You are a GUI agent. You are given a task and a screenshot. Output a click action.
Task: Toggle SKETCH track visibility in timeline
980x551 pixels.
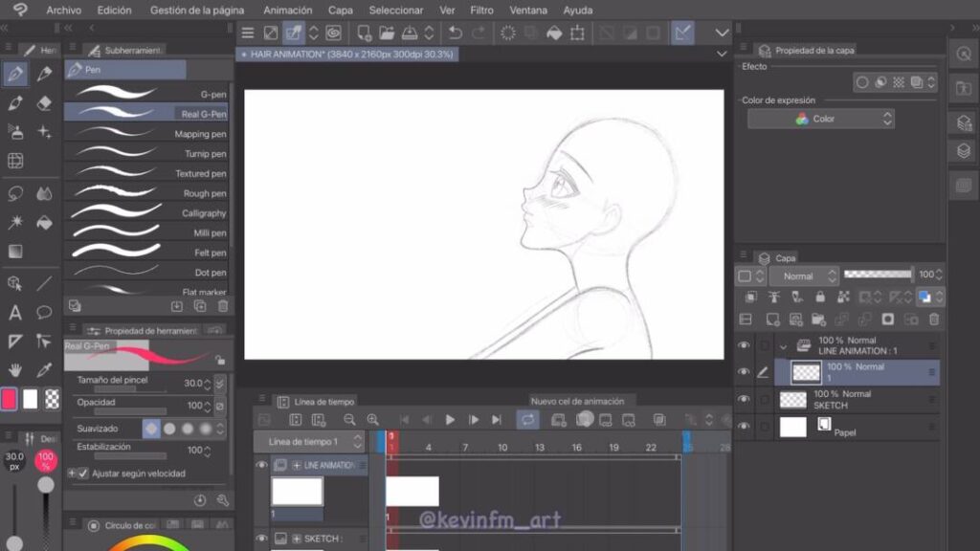[x=262, y=538]
